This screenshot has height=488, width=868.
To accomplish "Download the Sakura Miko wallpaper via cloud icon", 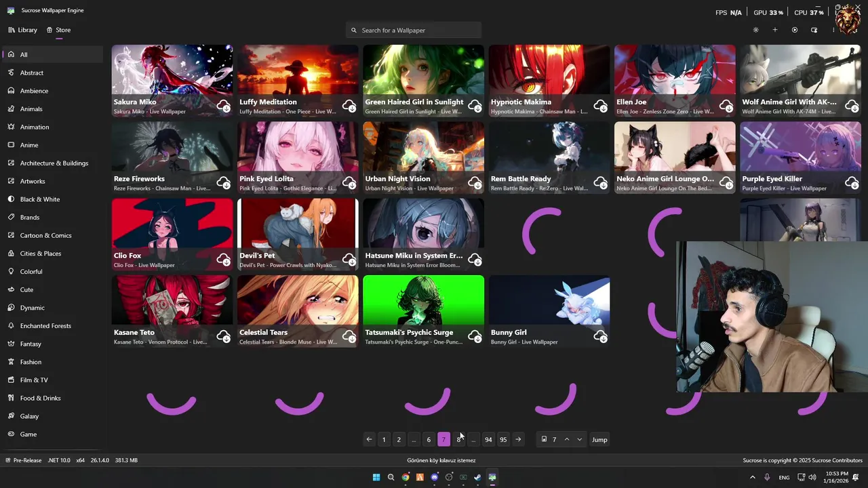I will tap(223, 106).
